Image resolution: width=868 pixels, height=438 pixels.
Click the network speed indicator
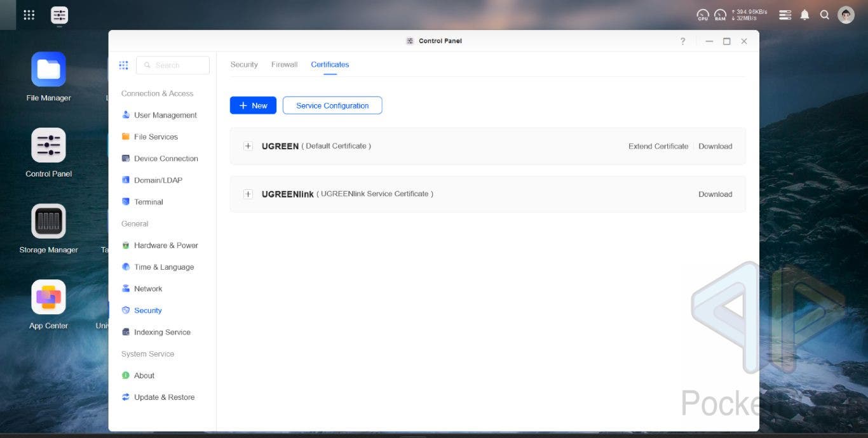[x=749, y=15]
